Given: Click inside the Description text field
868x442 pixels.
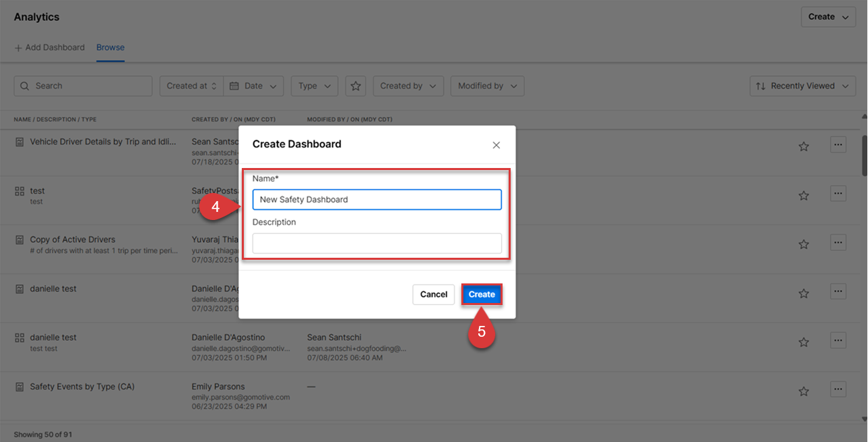Looking at the screenshot, I should click(376, 243).
